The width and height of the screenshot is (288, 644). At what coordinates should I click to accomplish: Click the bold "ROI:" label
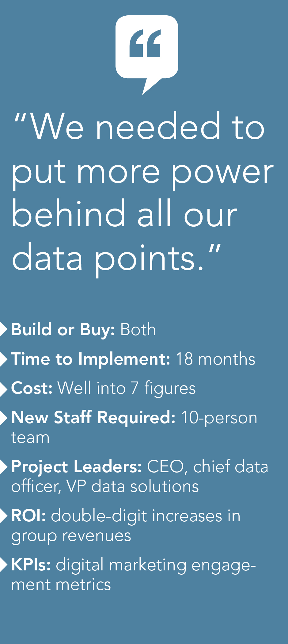[28, 516]
